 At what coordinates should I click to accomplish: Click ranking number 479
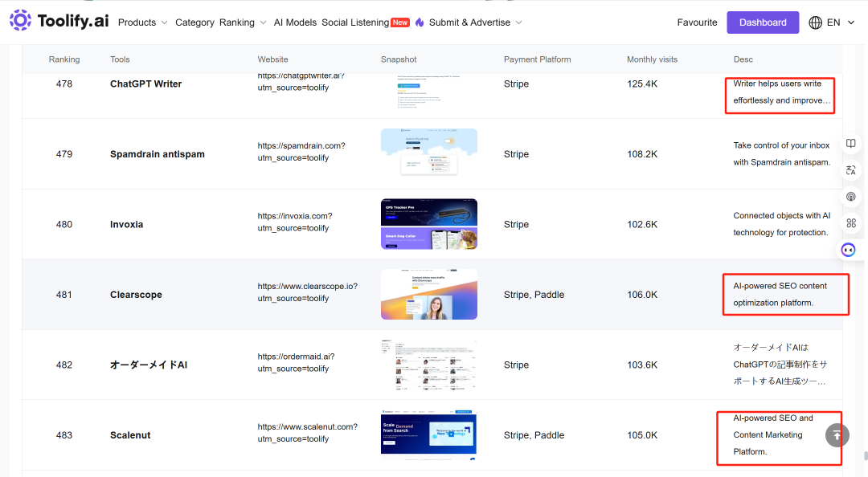pyautogui.click(x=64, y=154)
